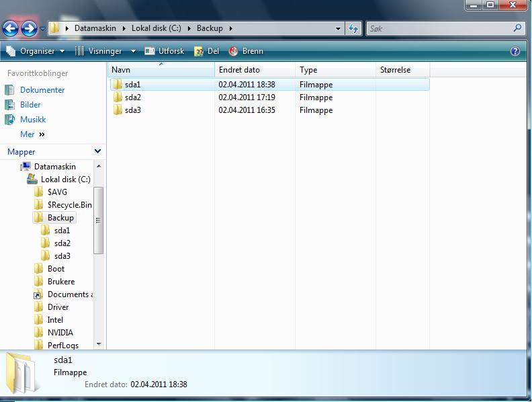Select the Driver folder in tree
Screen dimensions: 532x402
pos(58,307)
